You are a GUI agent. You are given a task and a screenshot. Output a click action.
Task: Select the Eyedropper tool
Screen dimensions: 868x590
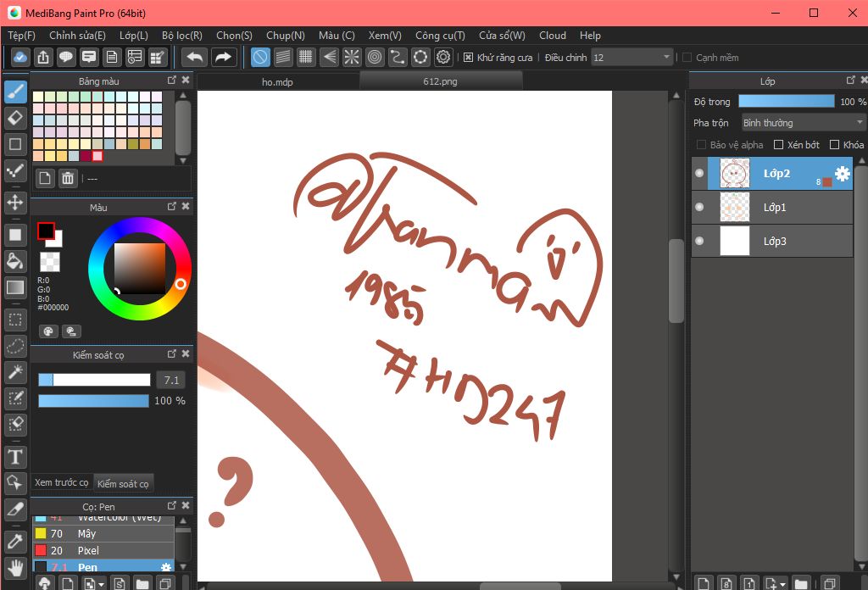pyautogui.click(x=15, y=542)
